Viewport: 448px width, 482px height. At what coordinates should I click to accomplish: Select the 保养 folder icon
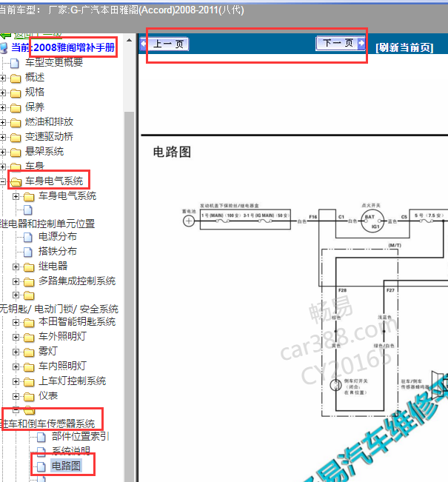16,108
